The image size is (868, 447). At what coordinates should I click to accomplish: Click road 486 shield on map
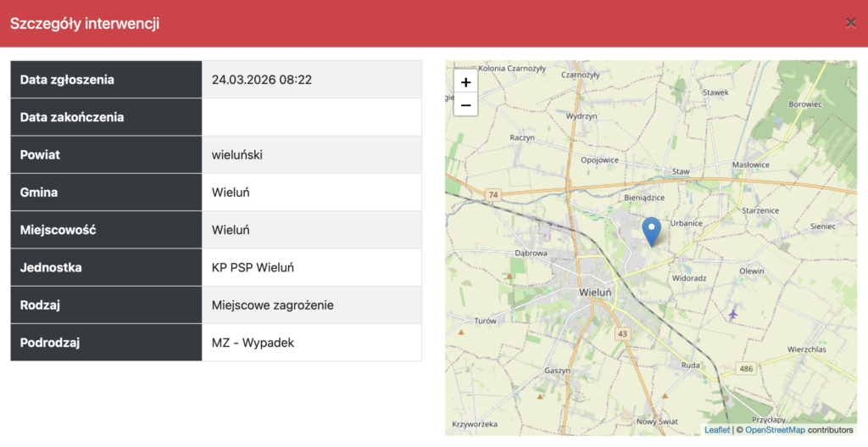[746, 368]
